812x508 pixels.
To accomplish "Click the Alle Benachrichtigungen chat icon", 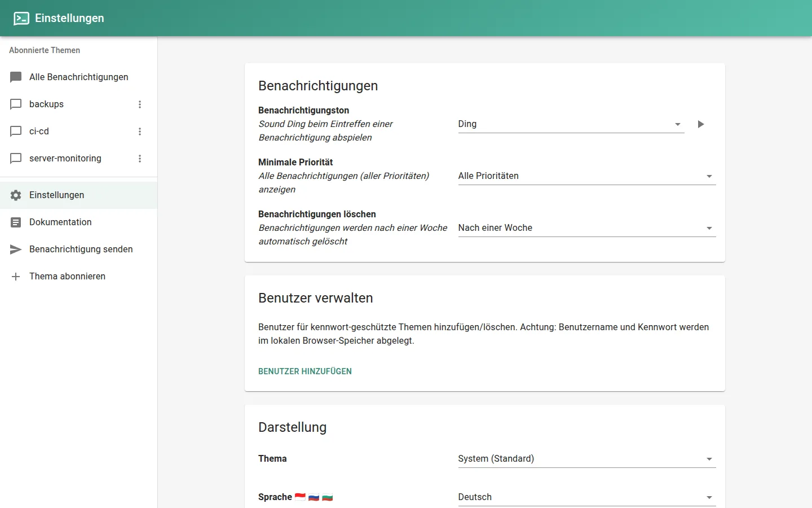I will tap(16, 77).
